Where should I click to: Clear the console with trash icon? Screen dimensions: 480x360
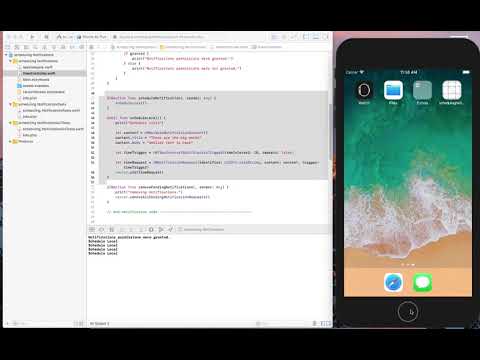[314, 323]
